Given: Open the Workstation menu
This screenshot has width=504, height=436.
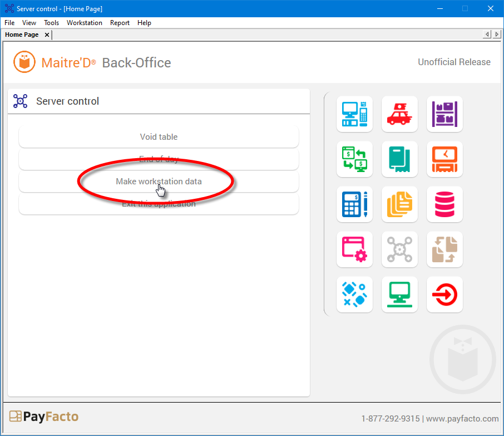Looking at the screenshot, I should coord(84,23).
